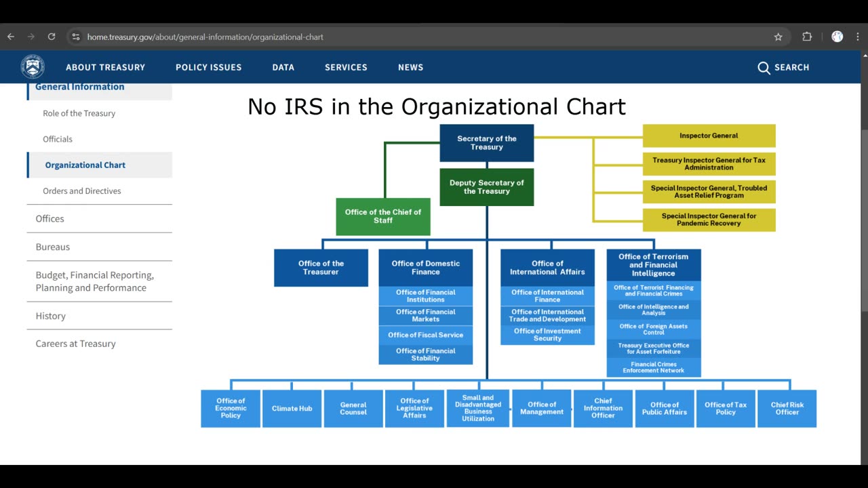Open site information icon in address bar

(75, 37)
